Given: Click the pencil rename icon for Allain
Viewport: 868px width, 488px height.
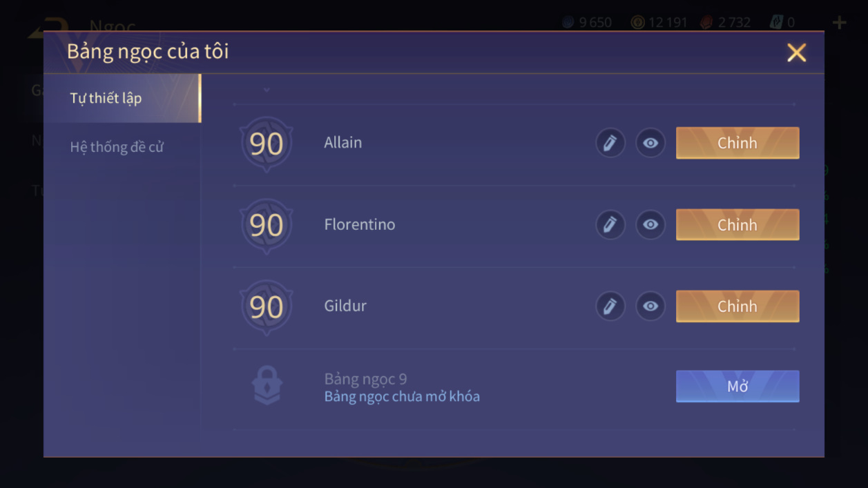Looking at the screenshot, I should point(610,143).
